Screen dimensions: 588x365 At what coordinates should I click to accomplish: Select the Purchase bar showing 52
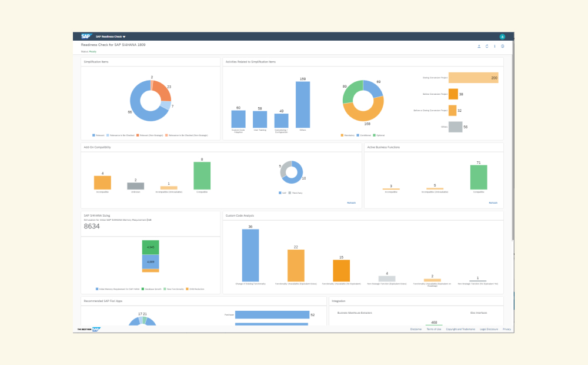tap(272, 315)
